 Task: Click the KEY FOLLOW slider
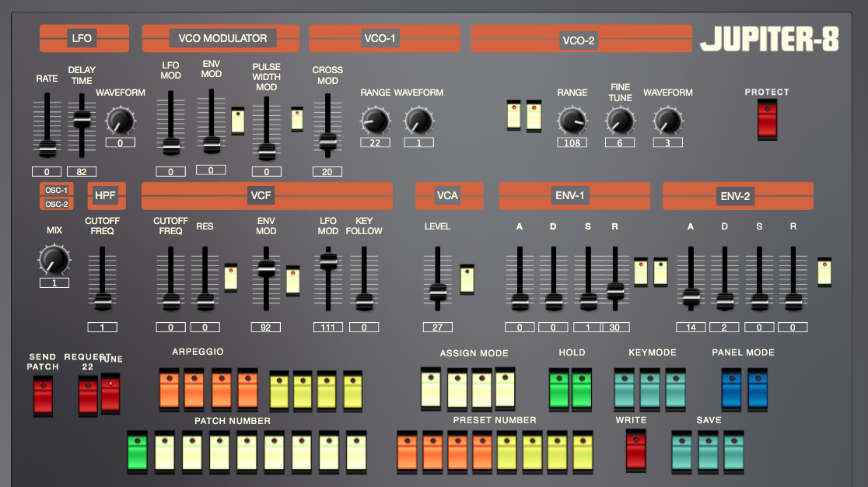click(x=364, y=279)
